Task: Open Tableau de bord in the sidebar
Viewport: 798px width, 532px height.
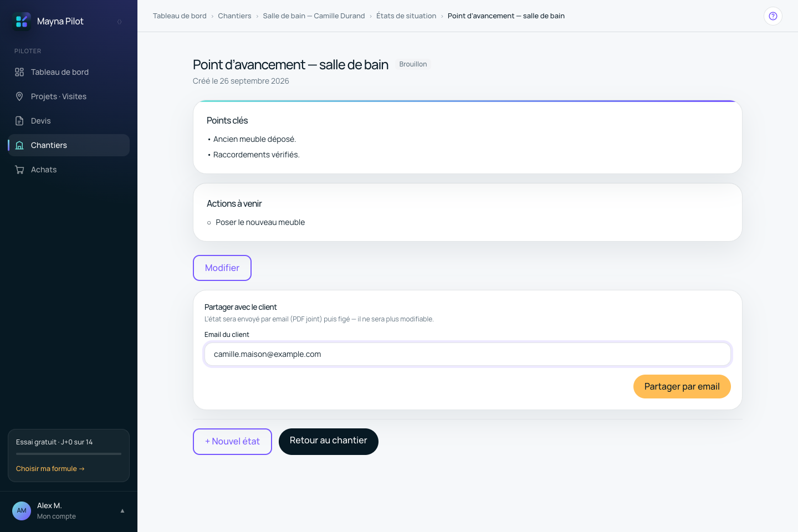Action: [x=69, y=72]
